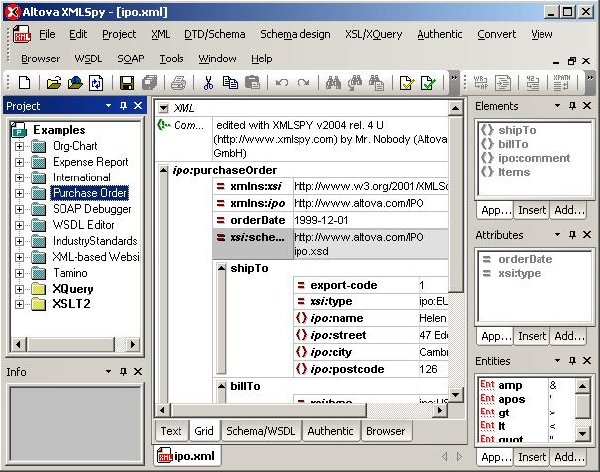Expand the SOAP Debugger tree node
This screenshot has height=472, width=600.
pos(19,209)
